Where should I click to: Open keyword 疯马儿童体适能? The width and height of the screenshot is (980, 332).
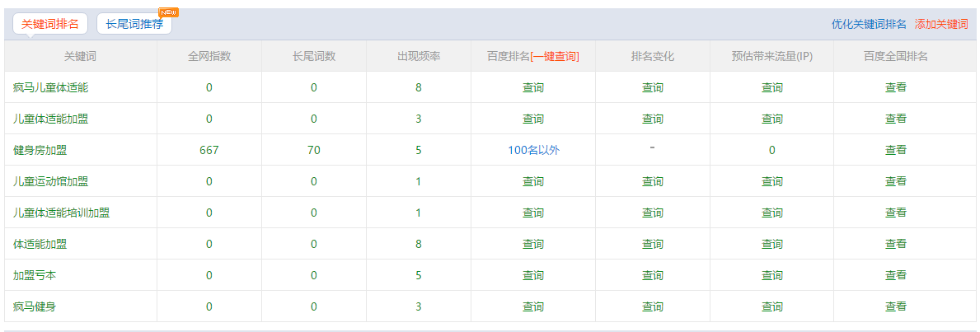(x=50, y=87)
